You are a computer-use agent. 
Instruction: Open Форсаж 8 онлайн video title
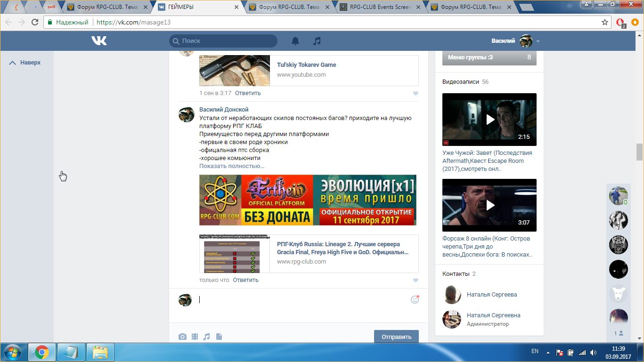tap(487, 247)
